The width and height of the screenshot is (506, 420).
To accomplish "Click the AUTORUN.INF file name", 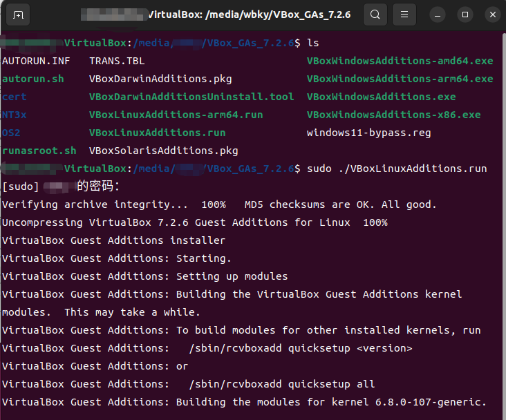I will tap(36, 61).
